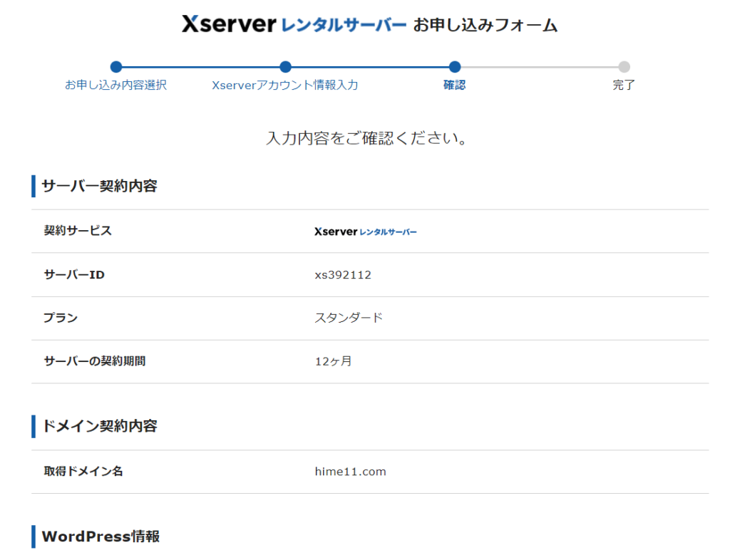Click the server ID value xs392112
Screen dimensions: 730x560
coord(343,275)
